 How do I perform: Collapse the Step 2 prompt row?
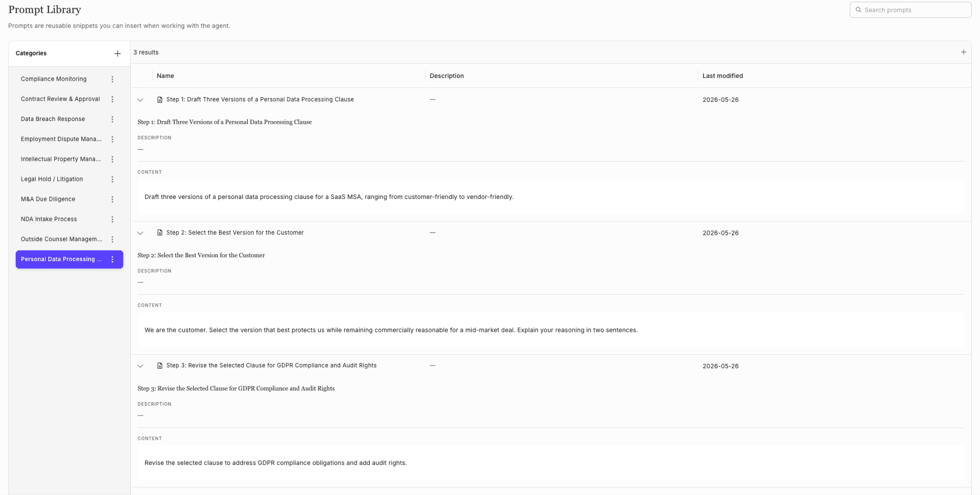(x=140, y=233)
